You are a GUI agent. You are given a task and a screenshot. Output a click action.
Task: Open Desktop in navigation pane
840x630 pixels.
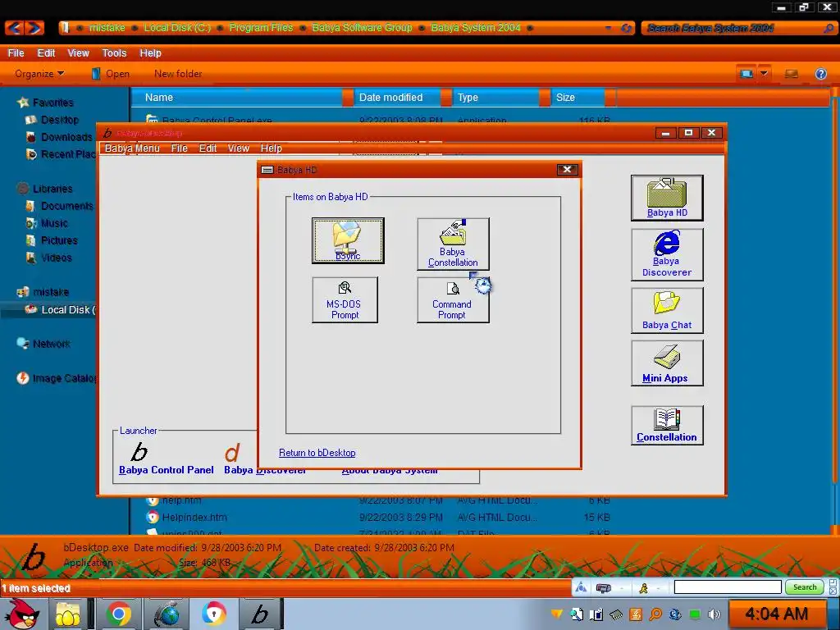point(59,120)
